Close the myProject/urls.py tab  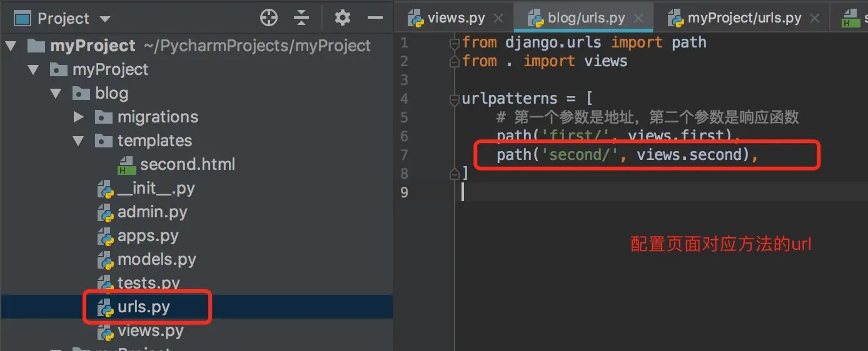point(814,19)
